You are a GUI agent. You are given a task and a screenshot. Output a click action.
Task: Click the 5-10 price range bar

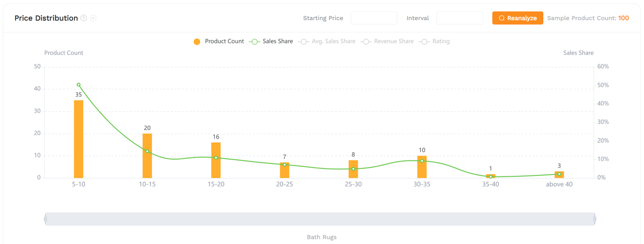(78, 139)
